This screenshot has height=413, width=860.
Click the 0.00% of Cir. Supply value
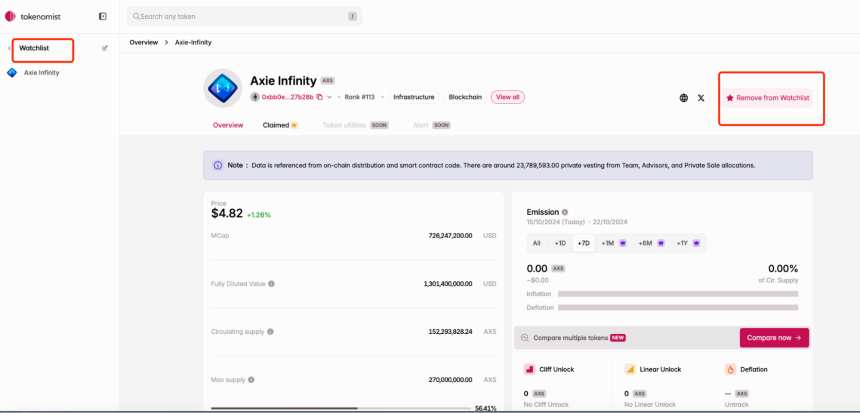783,269
